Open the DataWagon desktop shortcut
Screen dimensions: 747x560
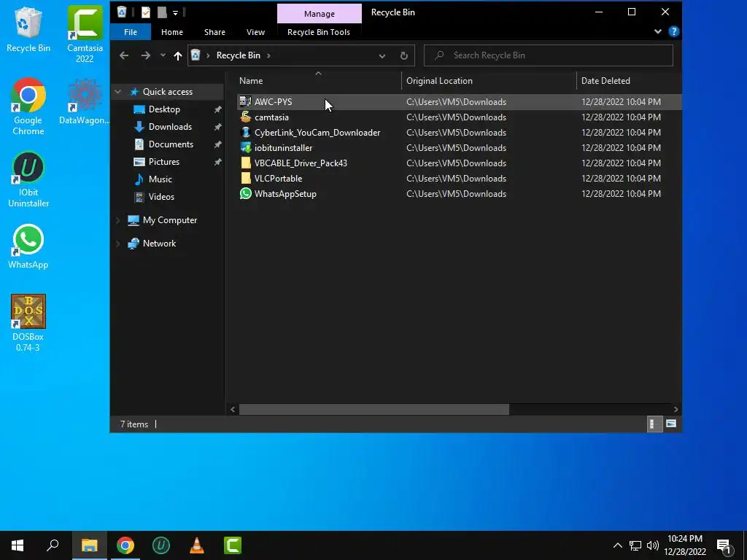point(85,101)
